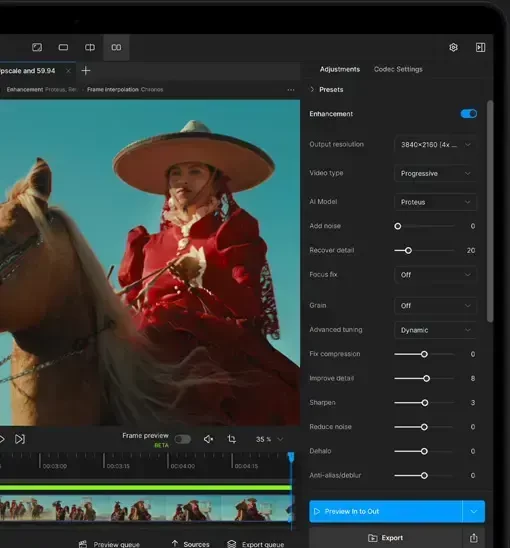Open the Output resolution dropdown
Image resolution: width=510 pixels, height=548 pixels.
[x=435, y=145]
